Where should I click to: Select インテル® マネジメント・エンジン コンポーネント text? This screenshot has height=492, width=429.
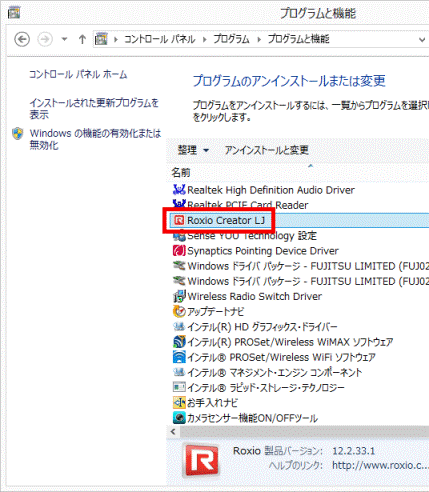(x=274, y=372)
